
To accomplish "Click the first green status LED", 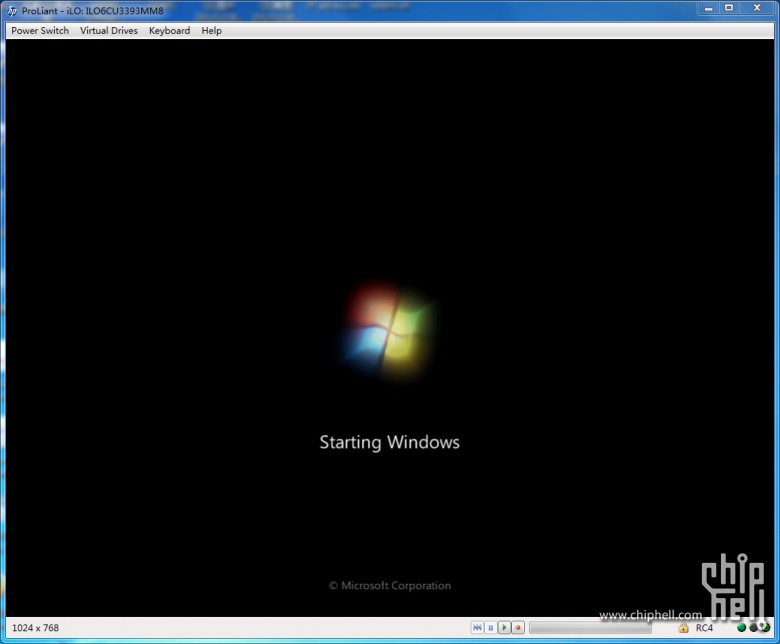I will point(741,628).
